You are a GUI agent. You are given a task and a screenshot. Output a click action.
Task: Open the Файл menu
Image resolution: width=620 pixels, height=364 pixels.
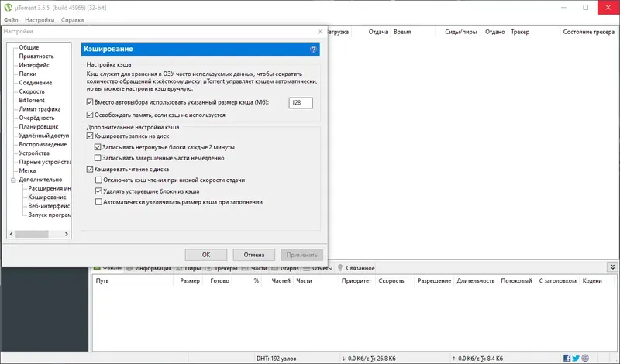[x=11, y=20]
